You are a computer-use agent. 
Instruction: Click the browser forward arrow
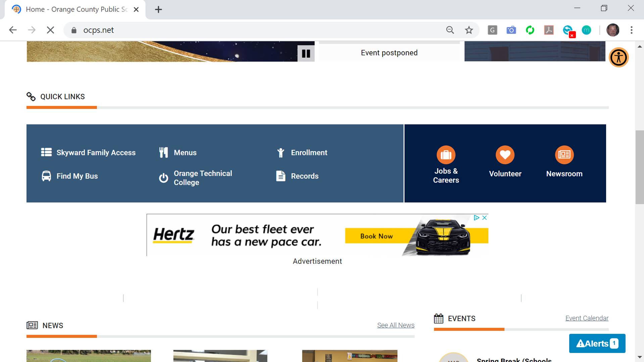32,30
